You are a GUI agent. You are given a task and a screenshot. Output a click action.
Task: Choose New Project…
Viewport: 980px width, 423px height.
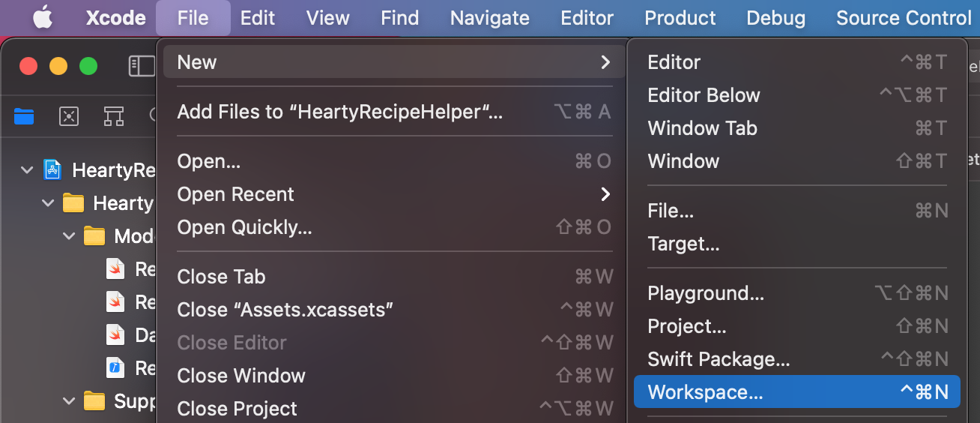click(797, 326)
